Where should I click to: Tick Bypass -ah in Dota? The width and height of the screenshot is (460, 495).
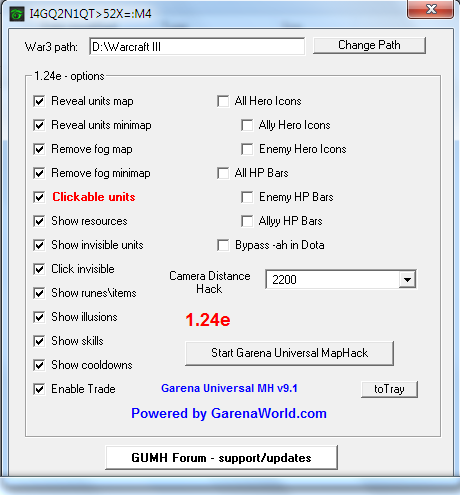(x=223, y=245)
